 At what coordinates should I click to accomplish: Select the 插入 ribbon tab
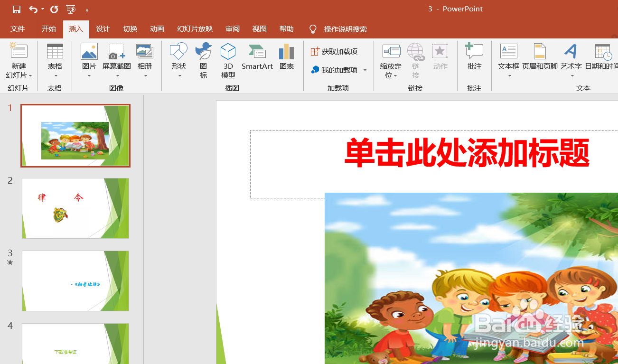click(76, 29)
